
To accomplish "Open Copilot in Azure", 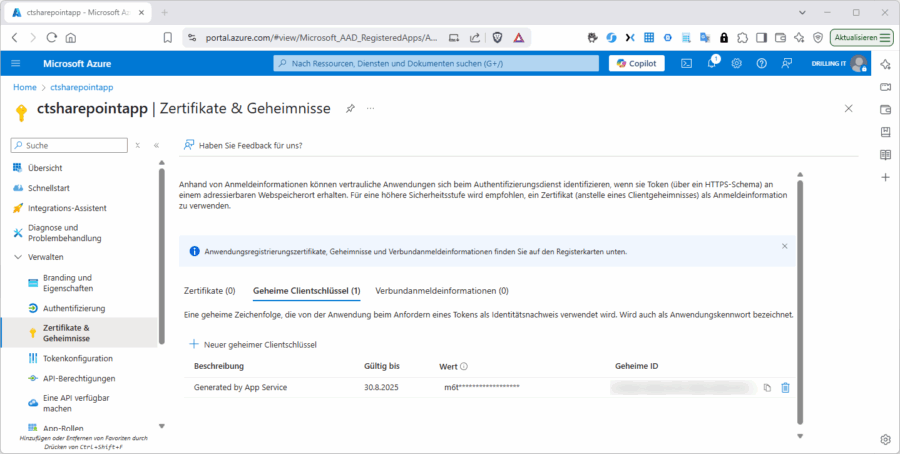I will click(x=637, y=64).
